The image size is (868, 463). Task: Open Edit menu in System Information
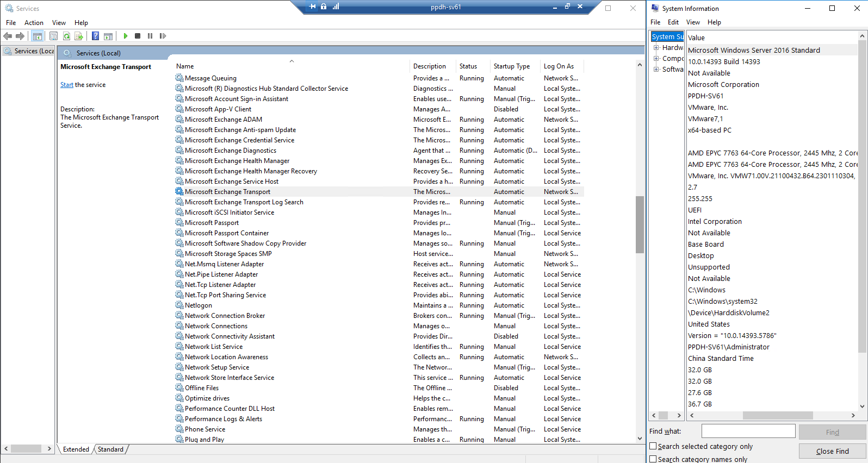click(673, 22)
